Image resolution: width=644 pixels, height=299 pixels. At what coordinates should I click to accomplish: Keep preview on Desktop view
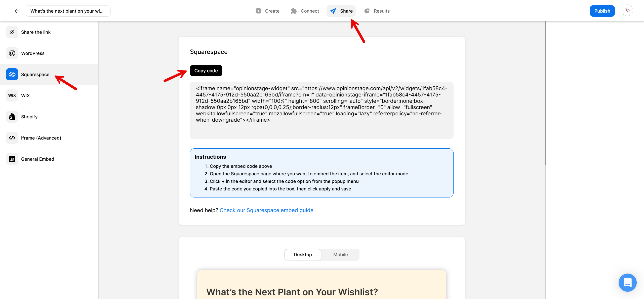pos(303,254)
